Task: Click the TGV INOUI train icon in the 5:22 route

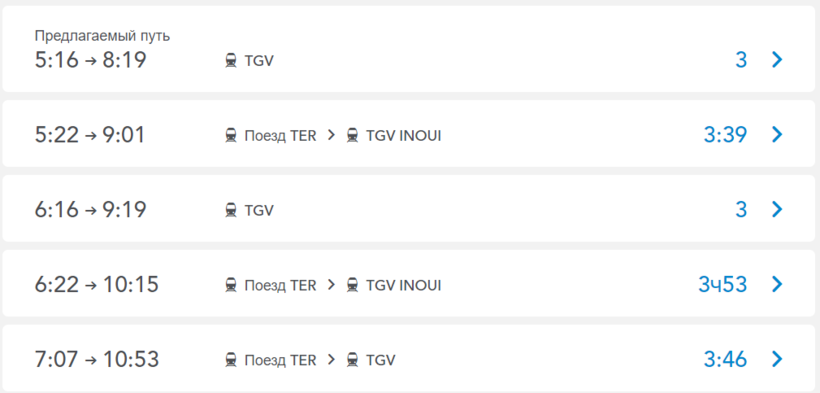Action: [352, 136]
